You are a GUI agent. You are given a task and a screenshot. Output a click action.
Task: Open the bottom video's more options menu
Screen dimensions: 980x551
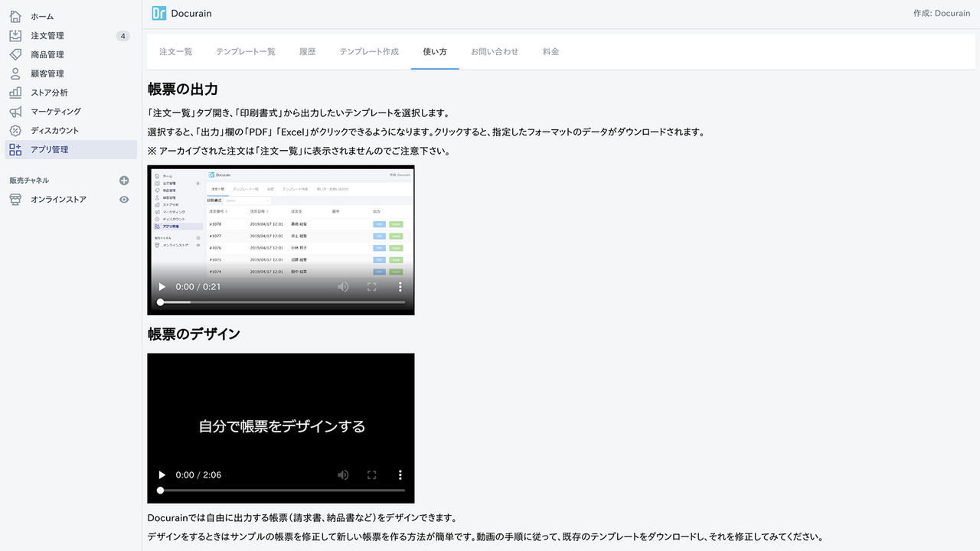pyautogui.click(x=400, y=474)
